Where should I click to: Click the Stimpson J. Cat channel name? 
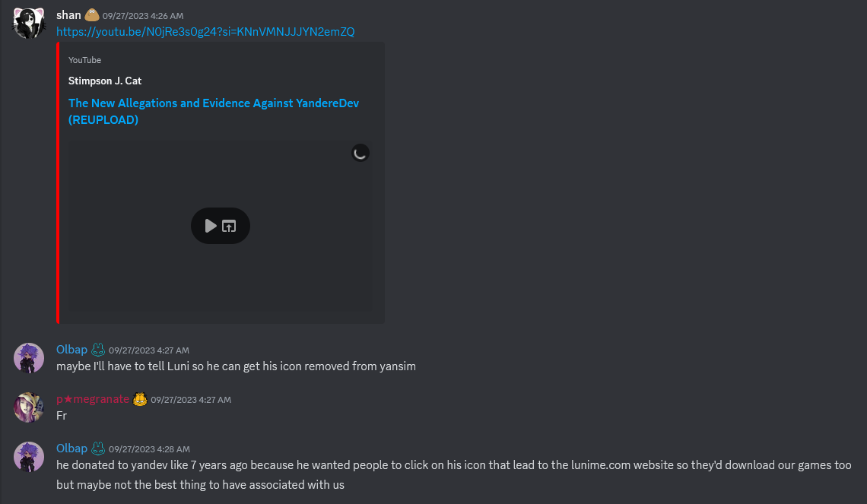(x=105, y=81)
